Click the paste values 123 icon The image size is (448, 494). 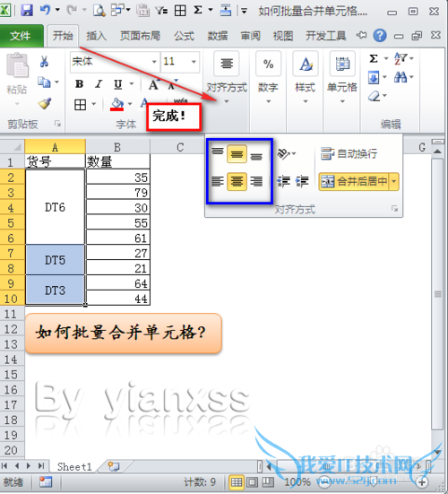click(142, 11)
